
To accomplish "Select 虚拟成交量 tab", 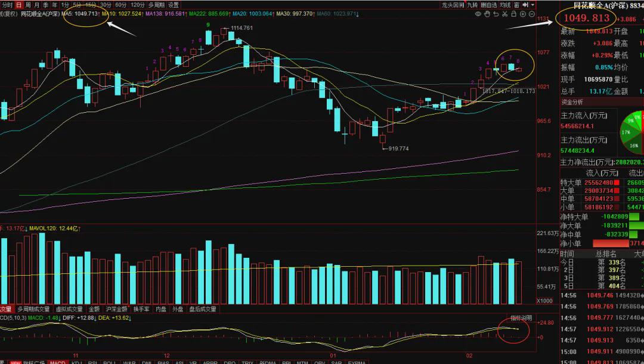I will [x=69, y=309].
